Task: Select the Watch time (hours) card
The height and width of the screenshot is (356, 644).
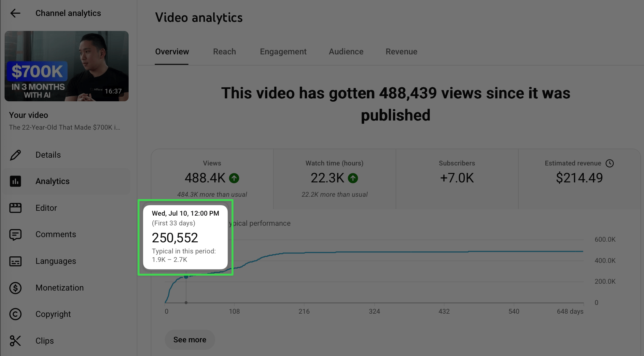Action: [x=334, y=178]
